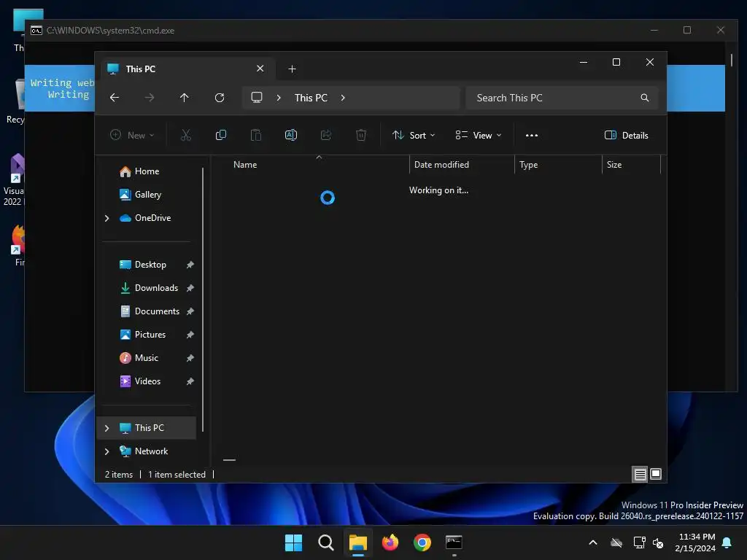
Task: Click chevron after This PC in breadcrumb
Action: click(x=343, y=98)
